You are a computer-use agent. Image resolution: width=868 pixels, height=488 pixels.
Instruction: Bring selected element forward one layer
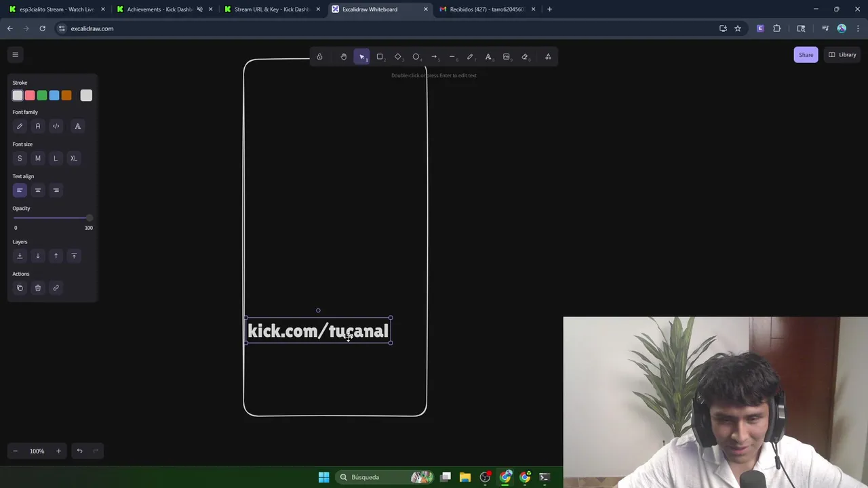point(56,256)
